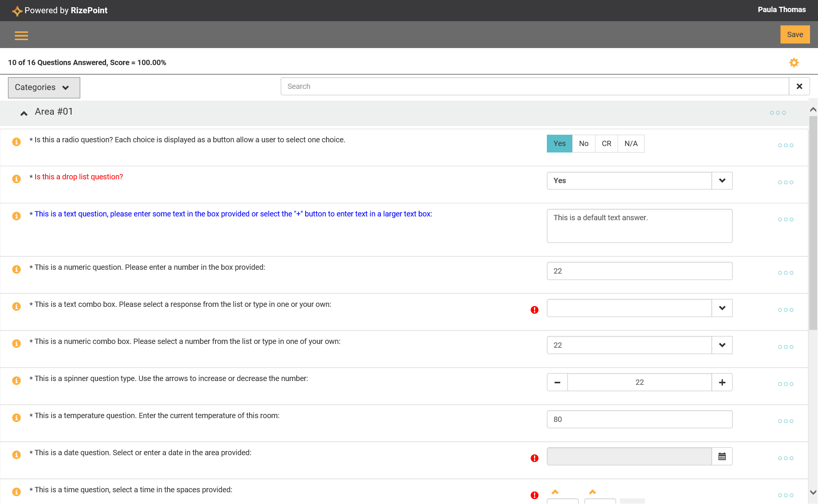Open the hamburger navigation menu
The height and width of the screenshot is (504, 818).
coord(21,35)
